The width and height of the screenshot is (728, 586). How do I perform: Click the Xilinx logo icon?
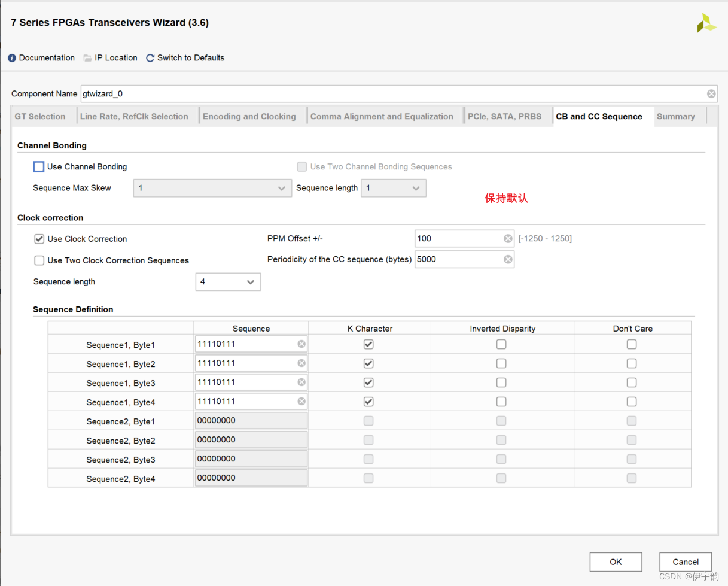click(x=706, y=23)
